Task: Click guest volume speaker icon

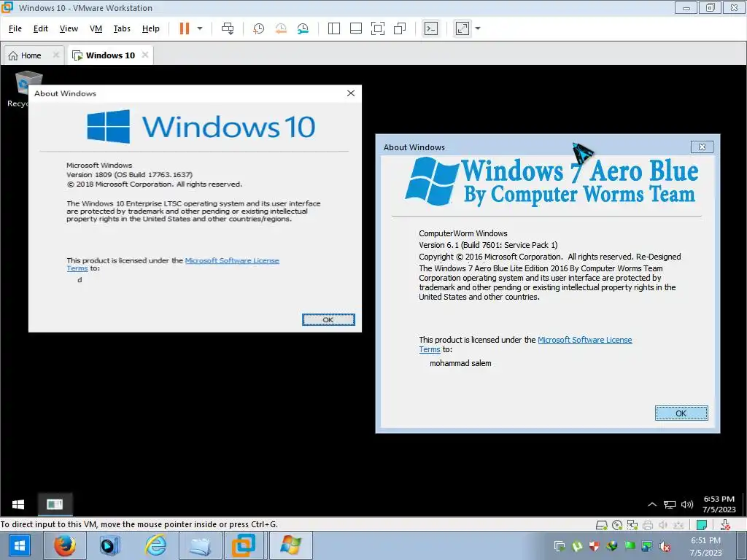Action: [687, 505]
